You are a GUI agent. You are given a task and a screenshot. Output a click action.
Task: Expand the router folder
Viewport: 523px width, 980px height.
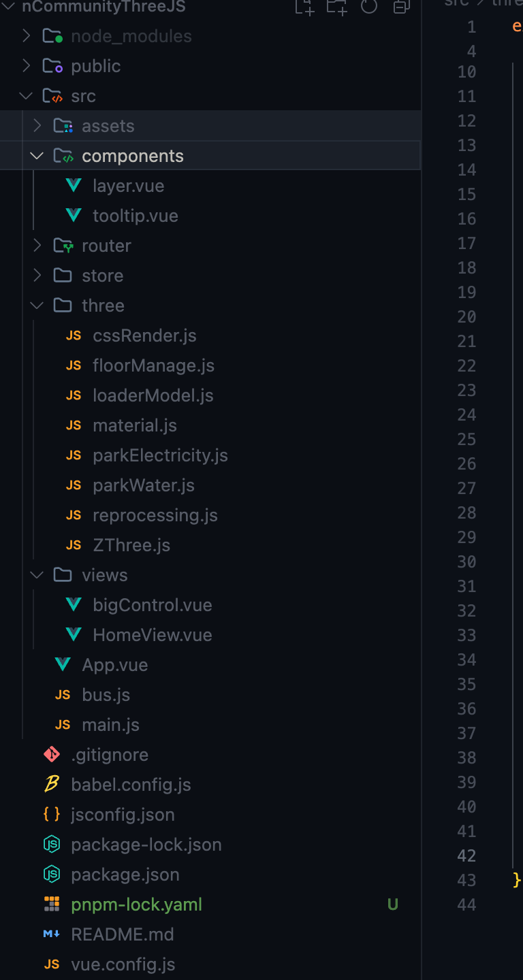coord(37,246)
